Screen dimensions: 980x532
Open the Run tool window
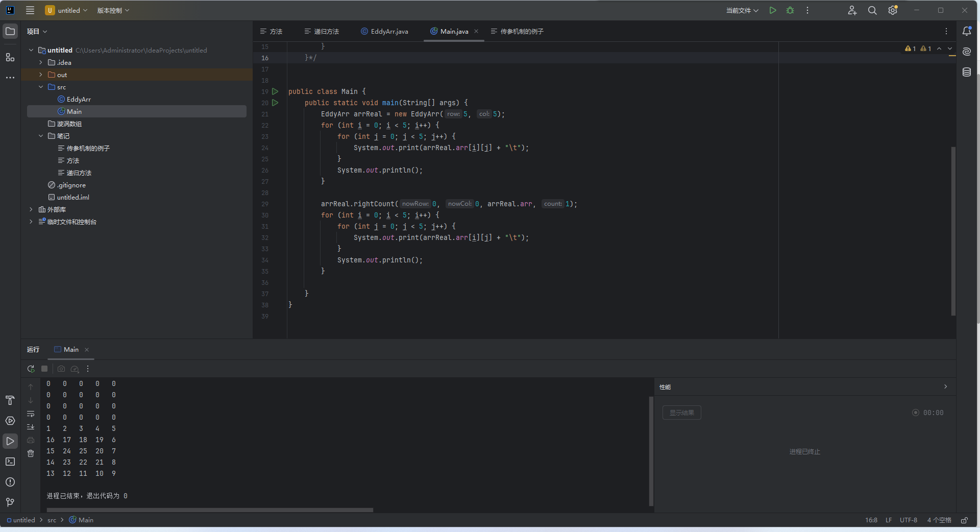[10, 441]
